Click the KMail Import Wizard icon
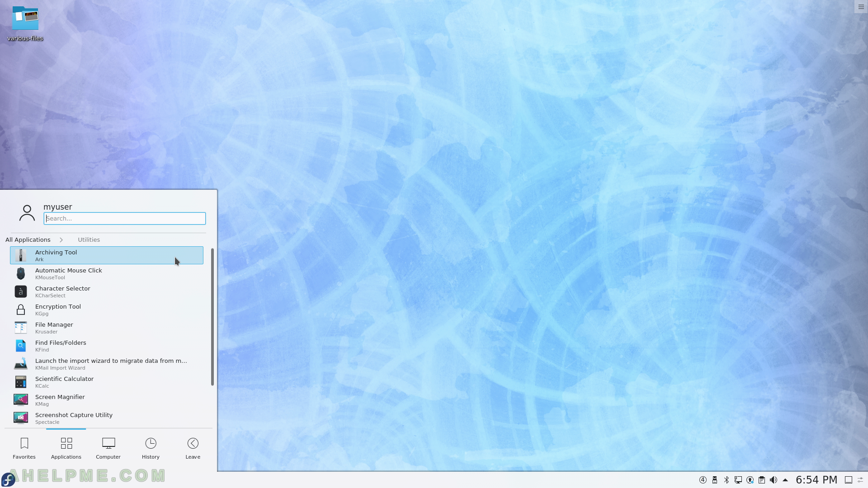The height and width of the screenshot is (488, 868). tap(21, 364)
